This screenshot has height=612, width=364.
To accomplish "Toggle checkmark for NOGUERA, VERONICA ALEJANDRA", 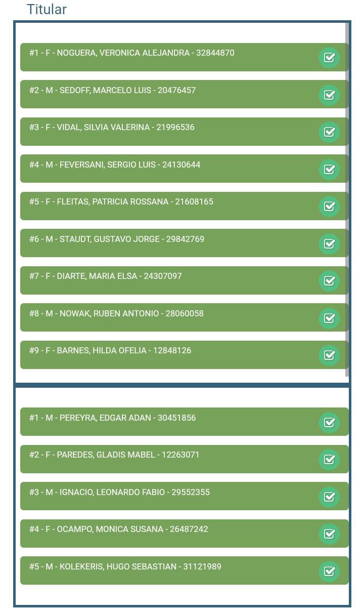I will pos(329,58).
